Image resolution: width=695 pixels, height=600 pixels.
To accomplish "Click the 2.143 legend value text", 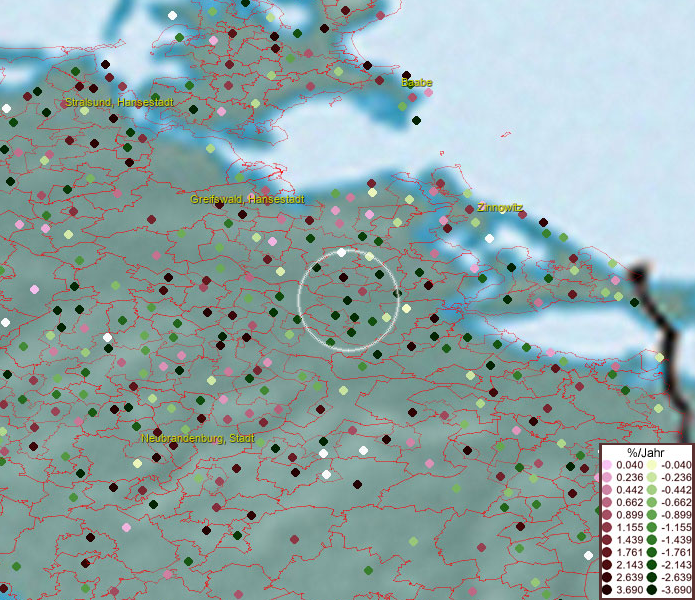I will (x=630, y=565).
